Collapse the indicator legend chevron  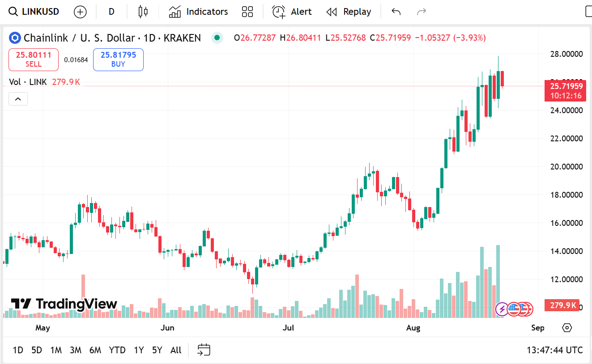[18, 99]
